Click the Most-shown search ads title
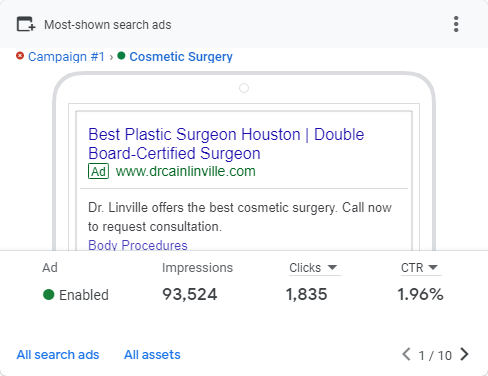 click(x=108, y=25)
